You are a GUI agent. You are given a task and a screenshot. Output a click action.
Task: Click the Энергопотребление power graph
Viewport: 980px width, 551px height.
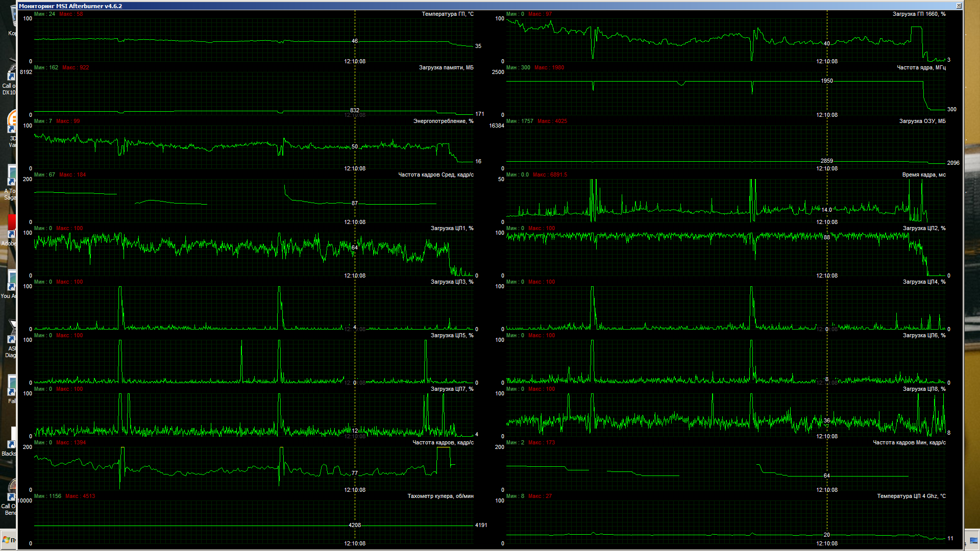coord(254,147)
